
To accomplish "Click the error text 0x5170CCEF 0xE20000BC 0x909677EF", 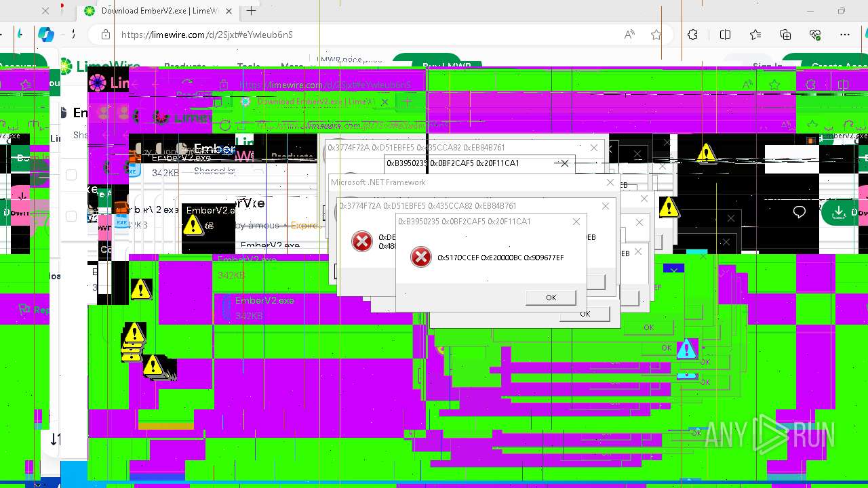I will pos(500,258).
